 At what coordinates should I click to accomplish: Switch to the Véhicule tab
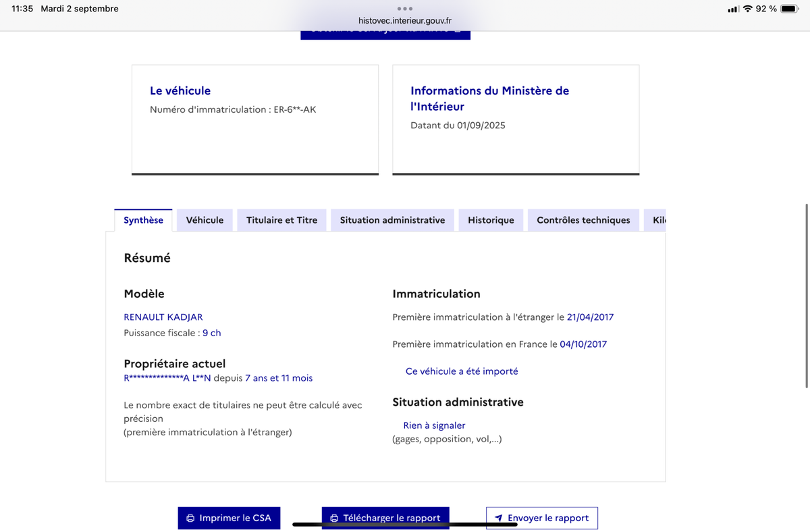[205, 220]
